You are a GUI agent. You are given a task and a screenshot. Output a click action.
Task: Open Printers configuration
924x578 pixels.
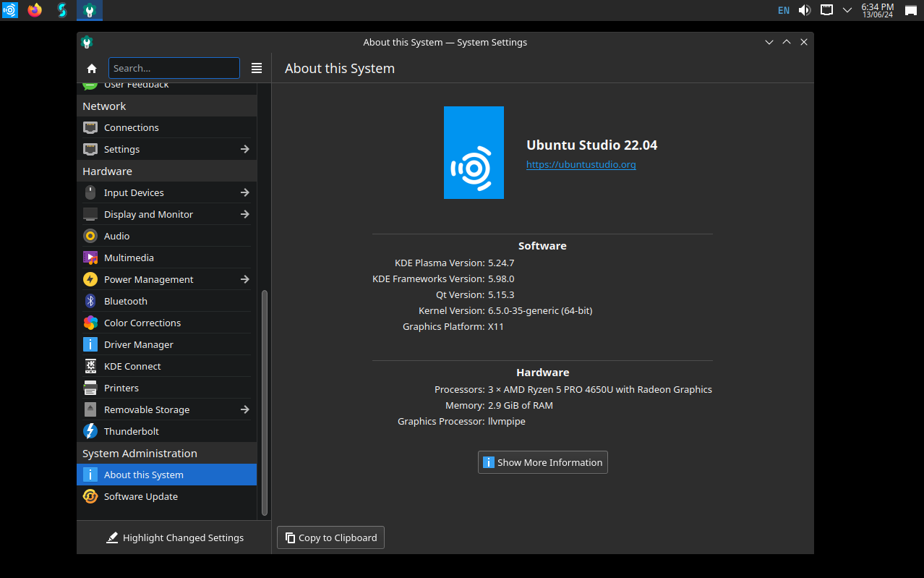[x=120, y=388]
